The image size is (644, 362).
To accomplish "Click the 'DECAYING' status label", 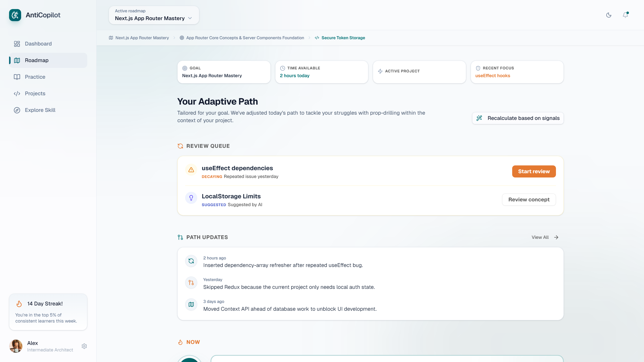I will [212, 177].
